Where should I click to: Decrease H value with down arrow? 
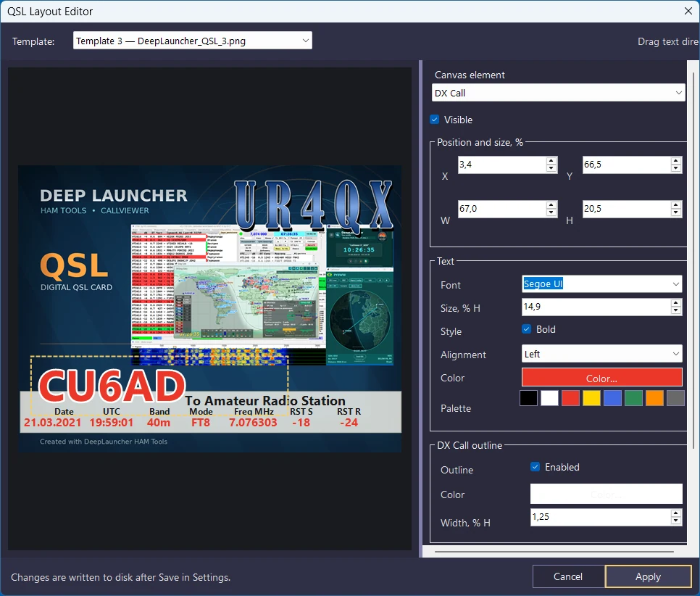tap(676, 212)
